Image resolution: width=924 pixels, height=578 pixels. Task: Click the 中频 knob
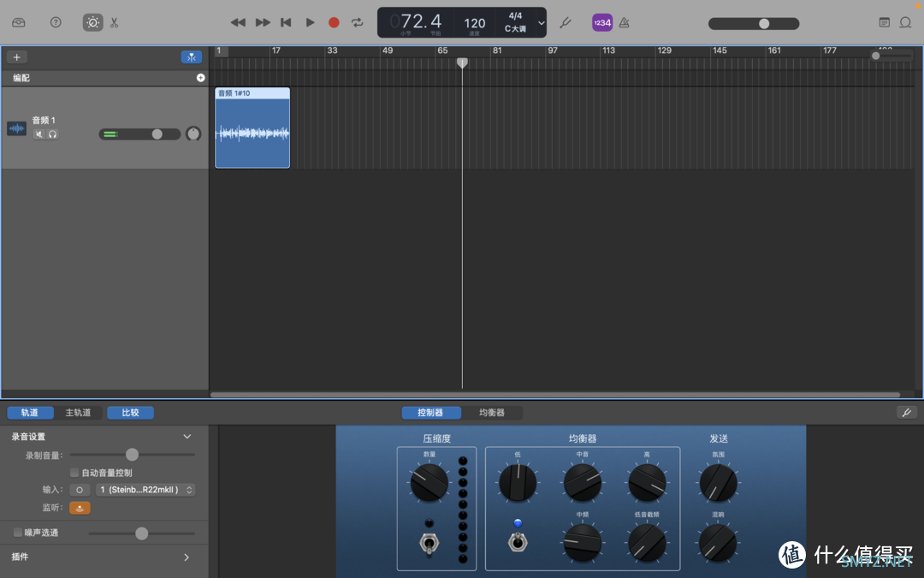(x=583, y=542)
